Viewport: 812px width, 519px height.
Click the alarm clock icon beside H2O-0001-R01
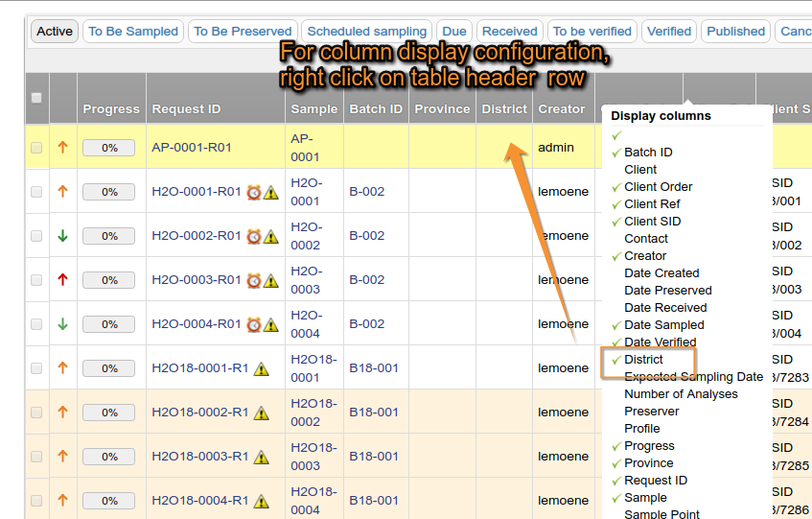254,192
